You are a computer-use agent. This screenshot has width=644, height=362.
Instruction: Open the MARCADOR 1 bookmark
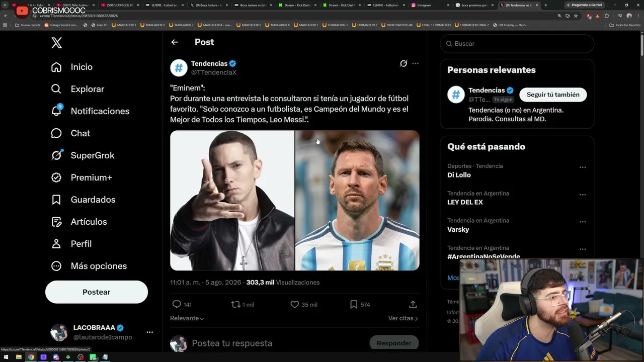[x=124, y=25]
